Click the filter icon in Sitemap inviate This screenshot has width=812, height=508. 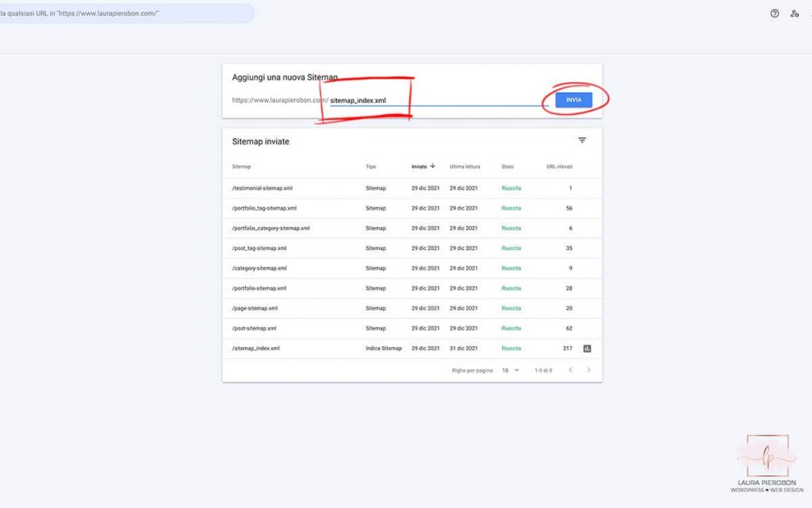click(582, 140)
